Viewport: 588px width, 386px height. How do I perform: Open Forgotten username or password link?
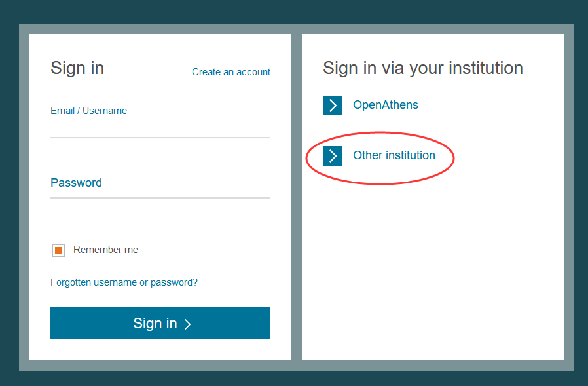[x=124, y=282]
